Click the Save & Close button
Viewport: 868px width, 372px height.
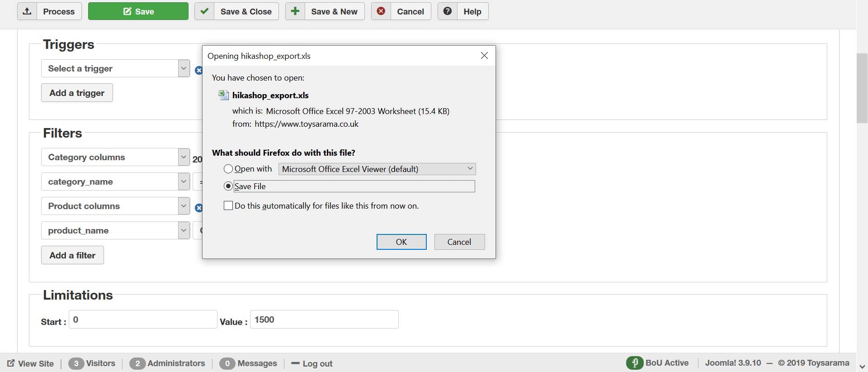tap(236, 11)
